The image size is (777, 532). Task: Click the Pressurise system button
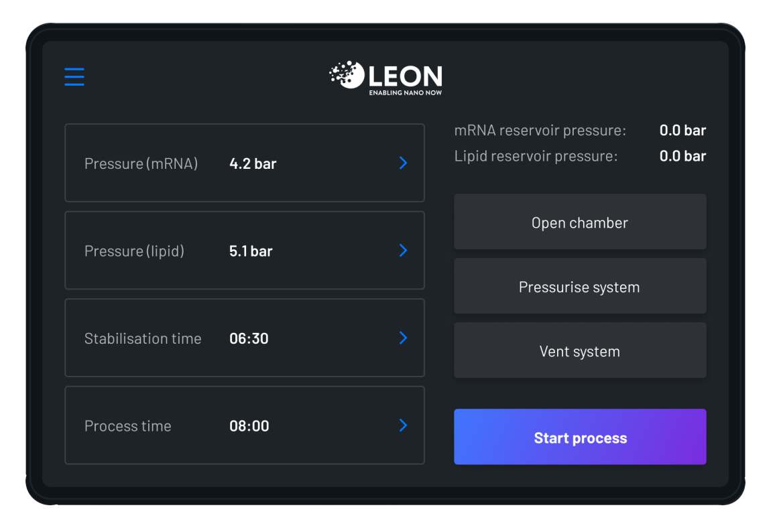pos(579,287)
